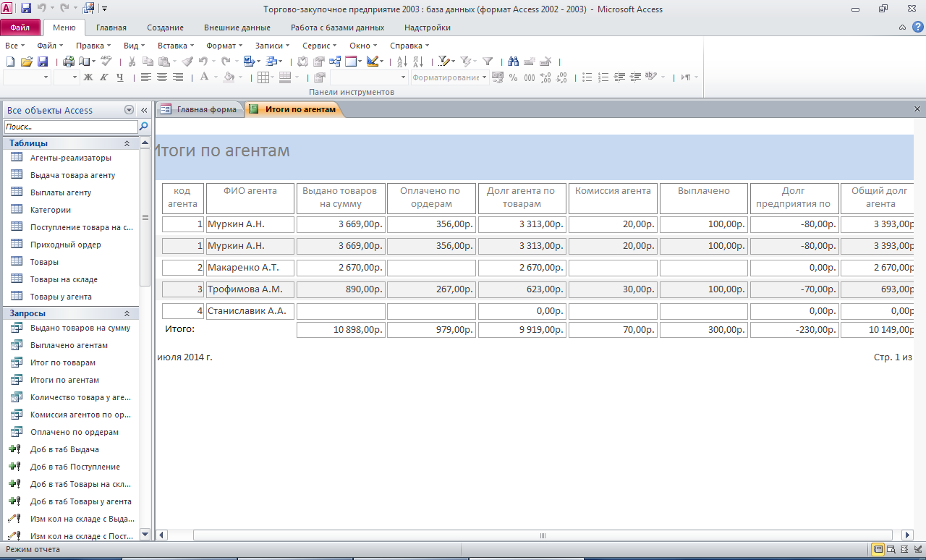Viewport: 926px width, 560px height.
Task: Click the fill color bucket button
Action: 229,77
